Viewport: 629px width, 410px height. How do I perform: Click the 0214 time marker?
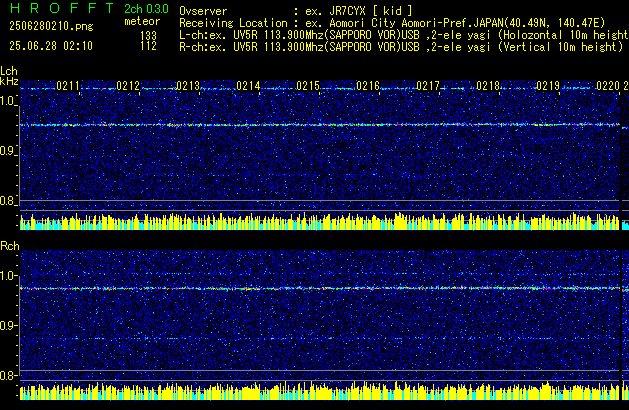click(248, 86)
